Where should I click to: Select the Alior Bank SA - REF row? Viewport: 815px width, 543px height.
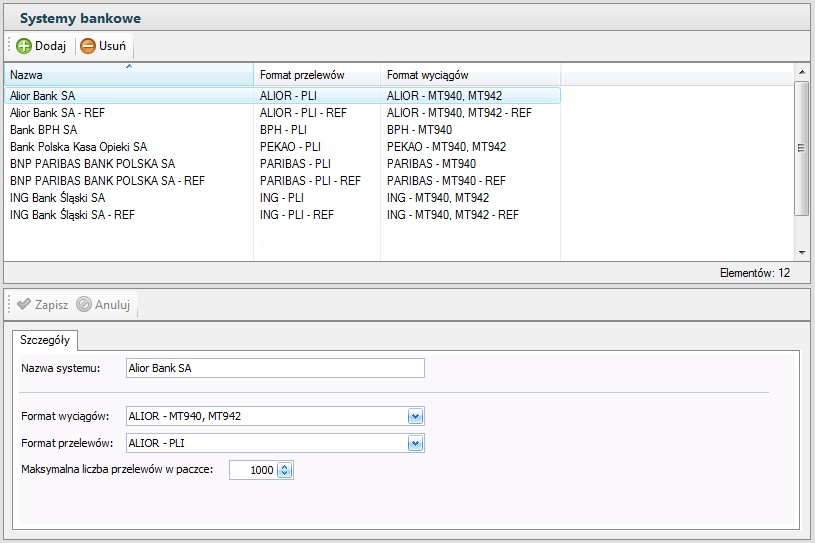[x=282, y=113]
